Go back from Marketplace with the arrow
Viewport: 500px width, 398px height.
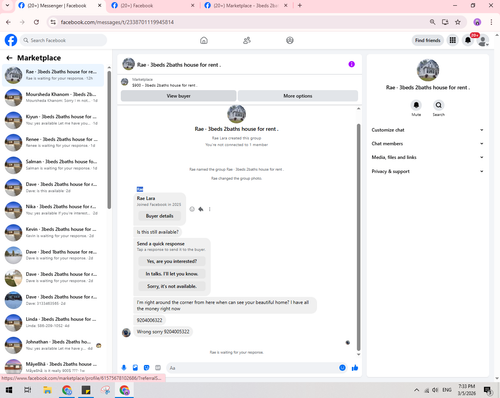pyautogui.click(x=9, y=58)
